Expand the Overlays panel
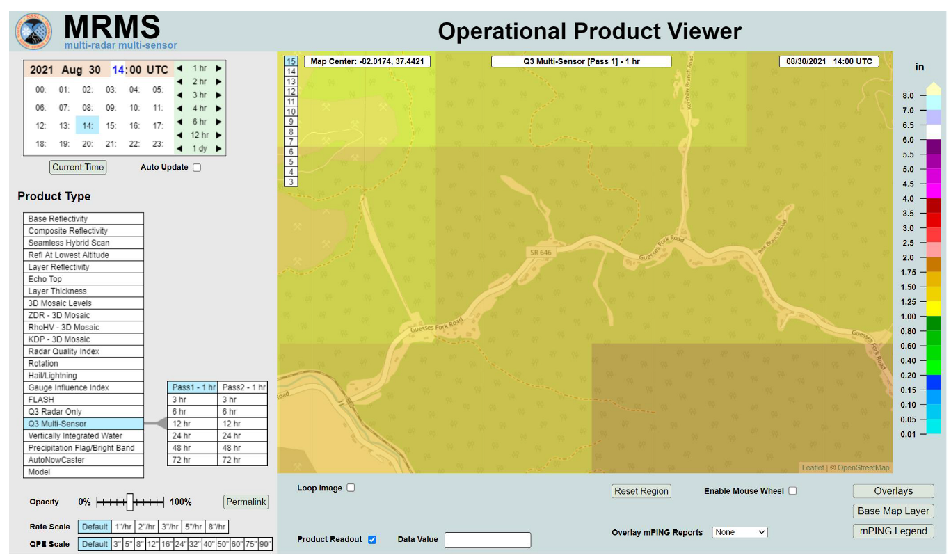Viewport: 951px width, 560px height. point(893,491)
